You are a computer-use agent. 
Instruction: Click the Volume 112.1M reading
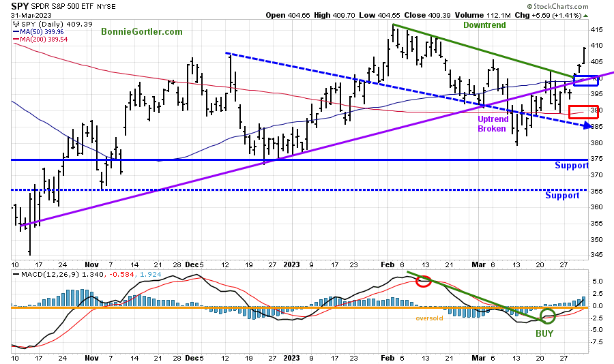pyautogui.click(x=482, y=15)
